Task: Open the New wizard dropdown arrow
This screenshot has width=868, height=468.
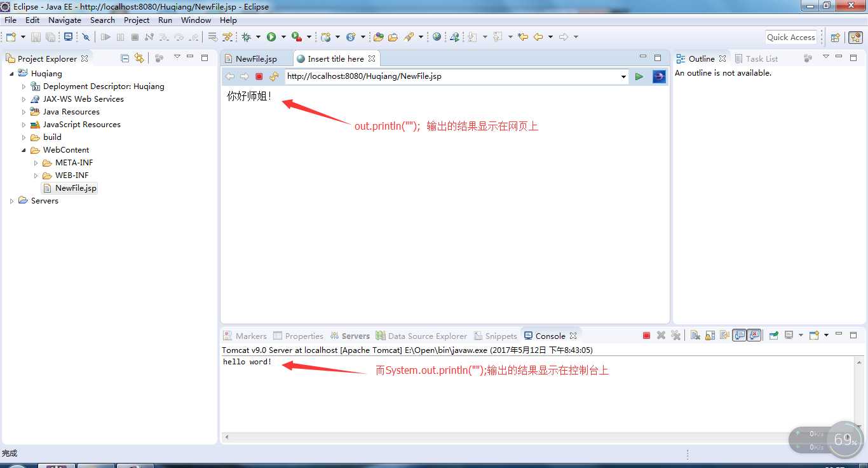Action: tap(23, 37)
